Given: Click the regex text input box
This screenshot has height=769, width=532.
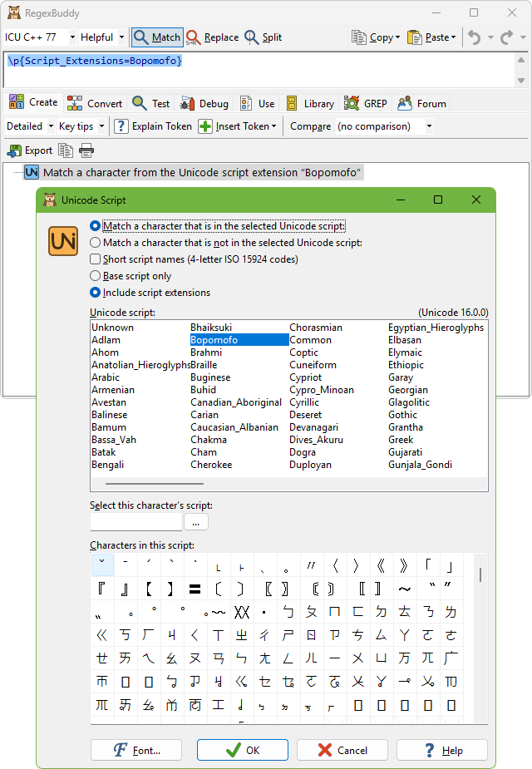Looking at the screenshot, I should (x=259, y=70).
